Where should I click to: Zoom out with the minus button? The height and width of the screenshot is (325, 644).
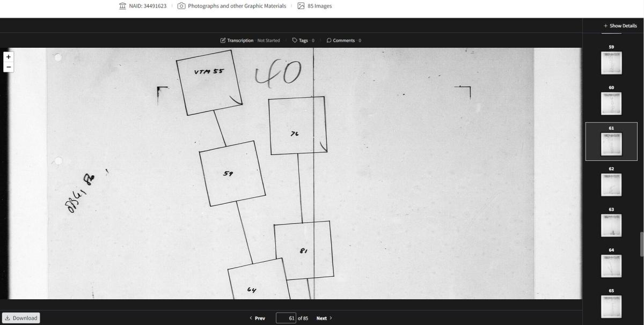[x=8, y=67]
